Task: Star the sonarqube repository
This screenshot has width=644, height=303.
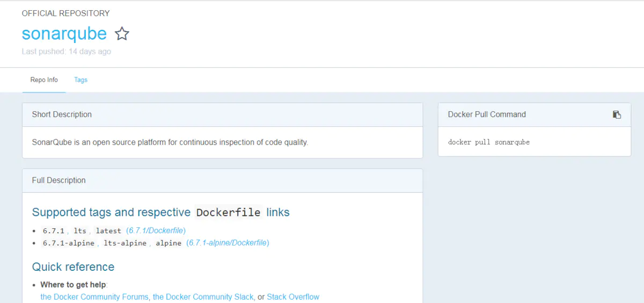Action: pos(122,34)
